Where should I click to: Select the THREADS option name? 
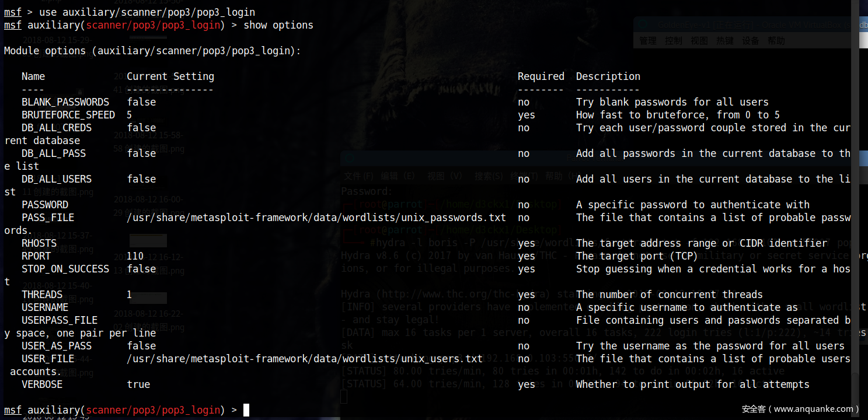(42, 295)
